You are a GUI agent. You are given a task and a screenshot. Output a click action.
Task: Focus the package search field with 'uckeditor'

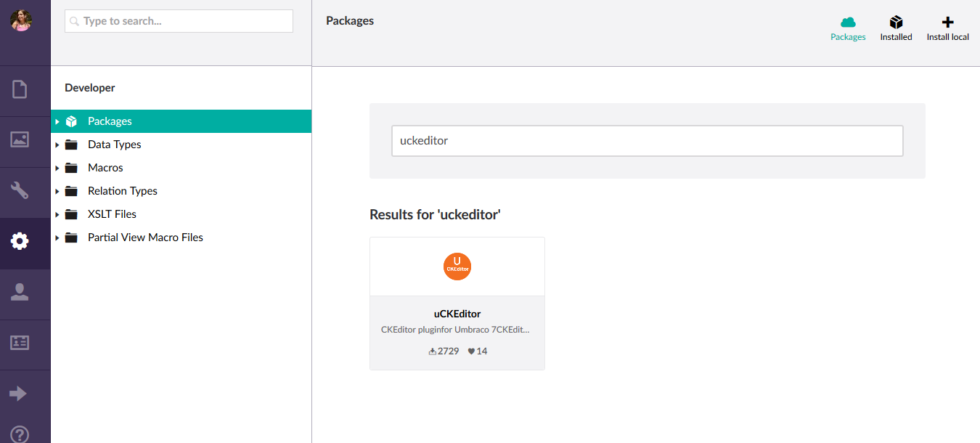[647, 141]
